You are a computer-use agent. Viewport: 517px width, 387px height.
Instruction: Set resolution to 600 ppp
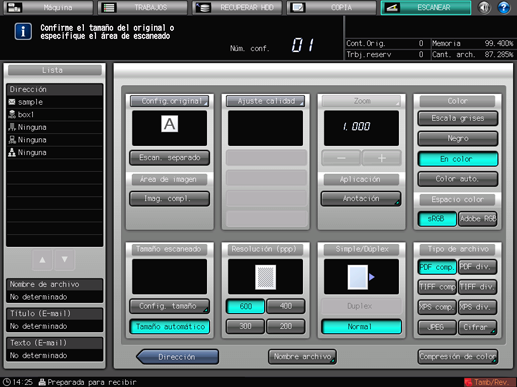[245, 306]
